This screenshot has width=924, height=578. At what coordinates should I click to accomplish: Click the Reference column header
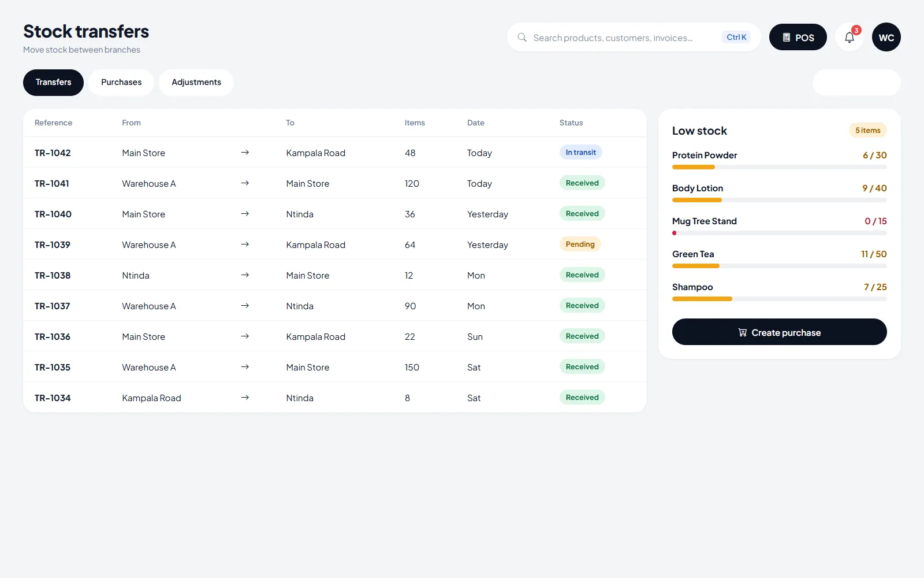(53, 123)
